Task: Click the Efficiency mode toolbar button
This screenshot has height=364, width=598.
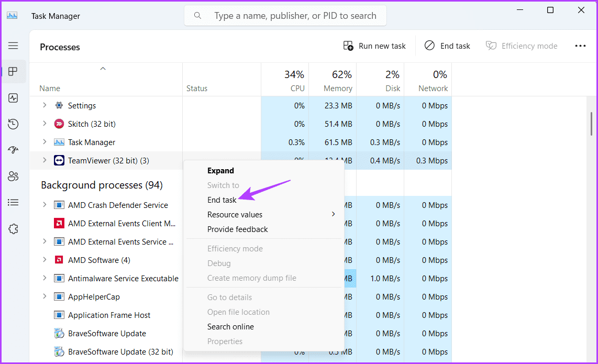Action: coord(522,46)
